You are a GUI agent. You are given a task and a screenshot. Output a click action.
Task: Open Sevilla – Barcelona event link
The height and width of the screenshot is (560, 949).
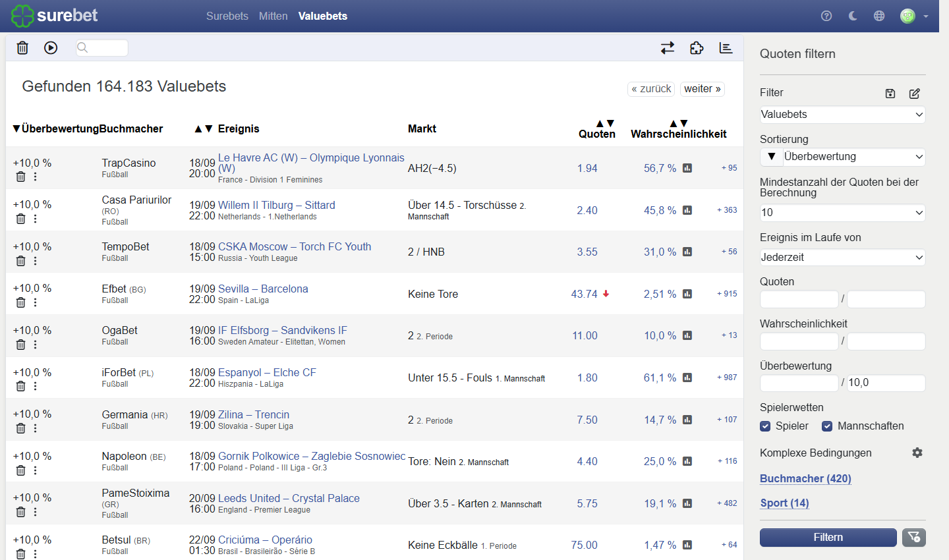point(263,289)
